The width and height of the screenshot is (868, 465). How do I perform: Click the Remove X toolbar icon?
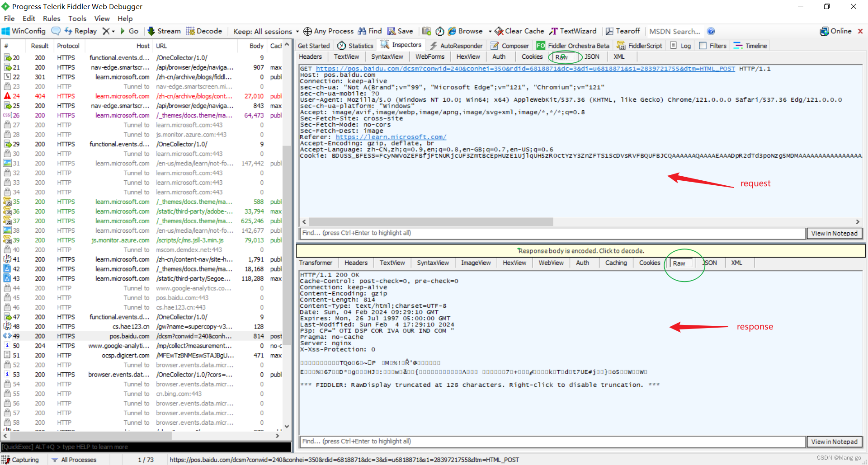pos(106,31)
